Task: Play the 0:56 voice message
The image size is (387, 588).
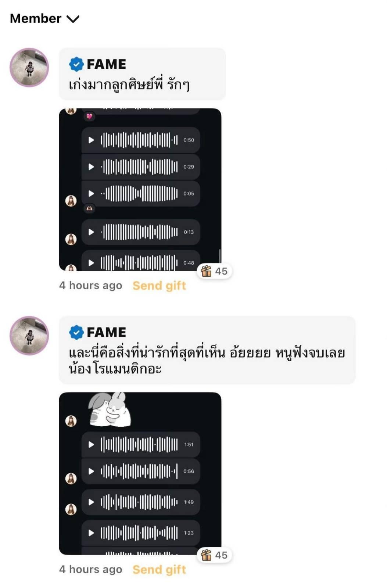Action: 91,471
